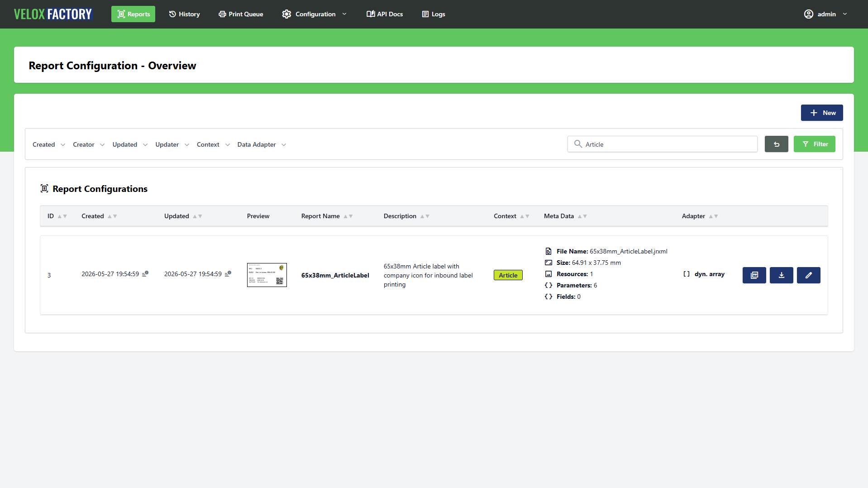Expand the Creator filter dropdown
The image size is (868, 488).
click(89, 144)
